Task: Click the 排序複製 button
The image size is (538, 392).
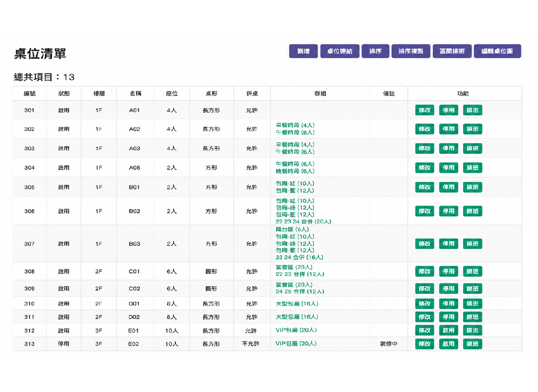Action: point(411,51)
